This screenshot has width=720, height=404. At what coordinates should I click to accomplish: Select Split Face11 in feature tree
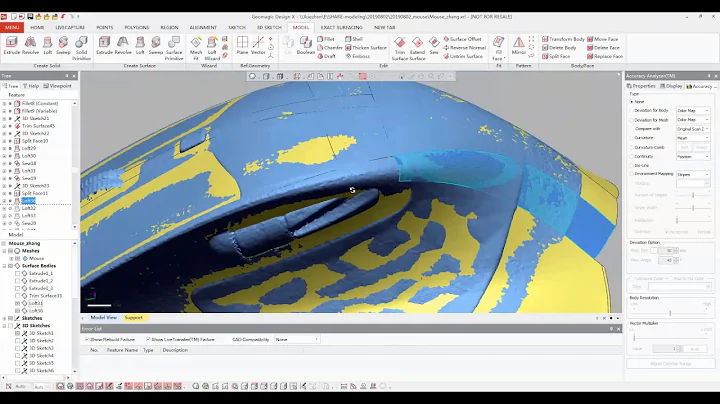tap(35, 193)
